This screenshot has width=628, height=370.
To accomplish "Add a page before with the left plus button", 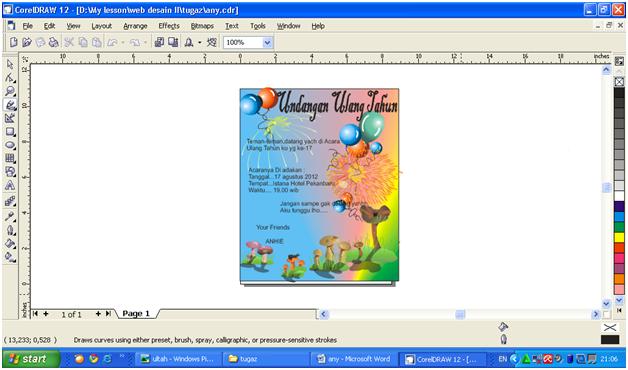I will click(x=46, y=314).
